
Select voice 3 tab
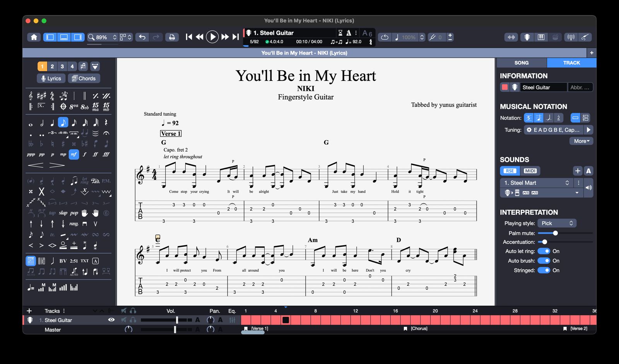click(62, 66)
